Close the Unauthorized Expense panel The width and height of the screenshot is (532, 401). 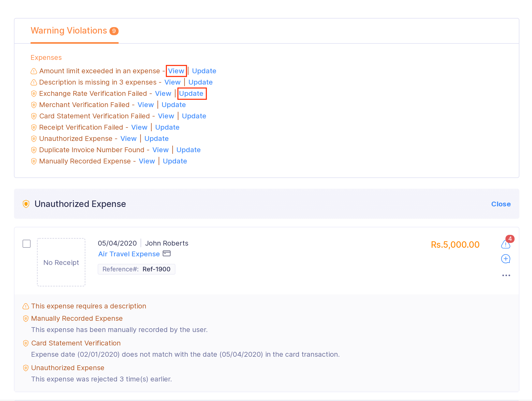pos(501,204)
